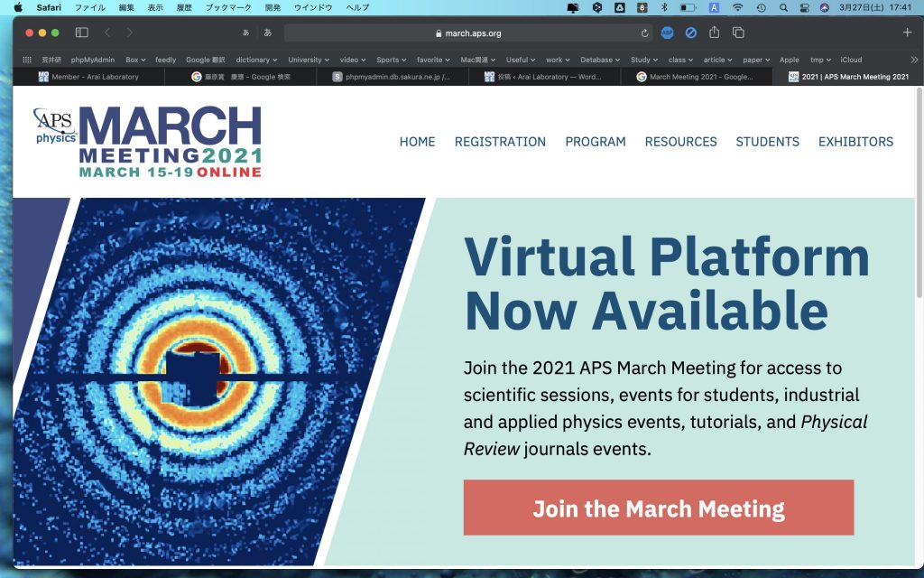Expand the Study bookmarks folder
Viewport: 924px width, 578px height.
pyautogui.click(x=644, y=60)
